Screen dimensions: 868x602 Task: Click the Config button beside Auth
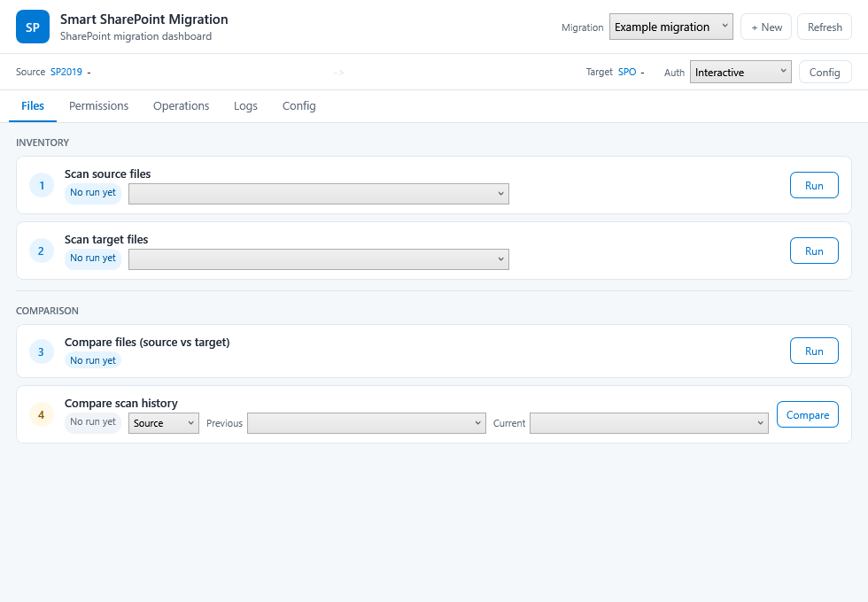825,72
